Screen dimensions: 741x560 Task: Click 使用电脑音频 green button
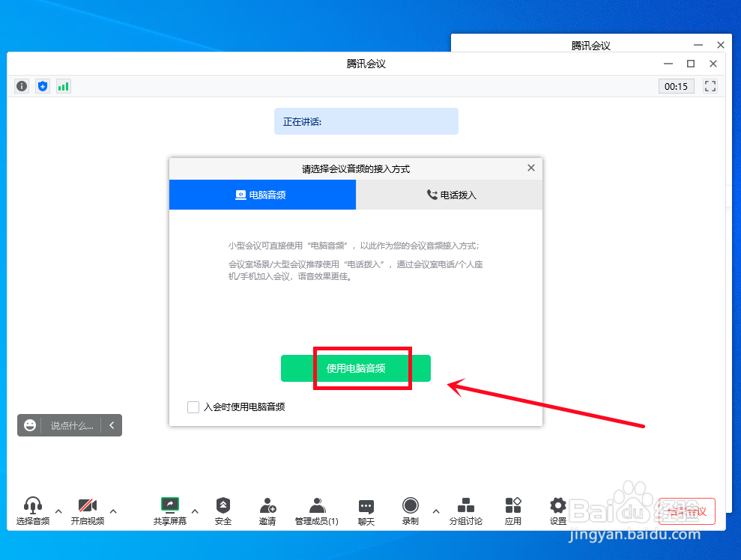click(x=355, y=368)
